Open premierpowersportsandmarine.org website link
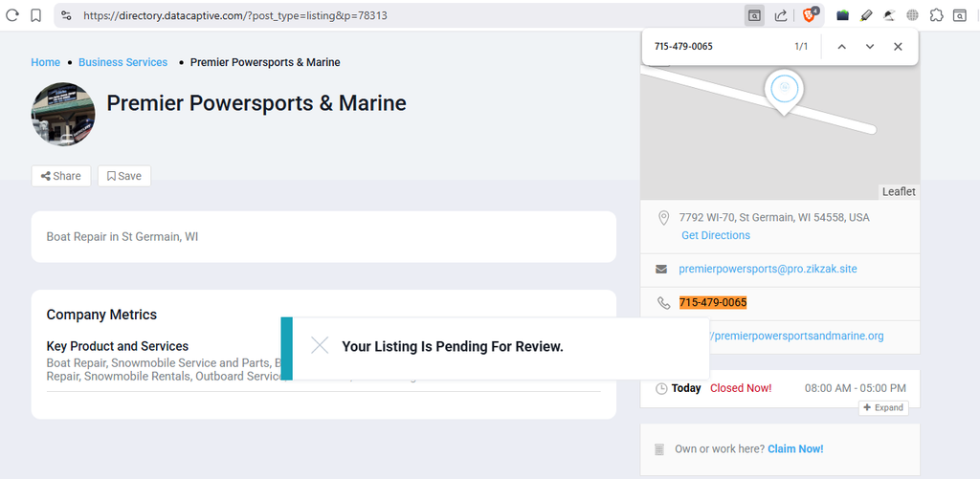 [797, 336]
